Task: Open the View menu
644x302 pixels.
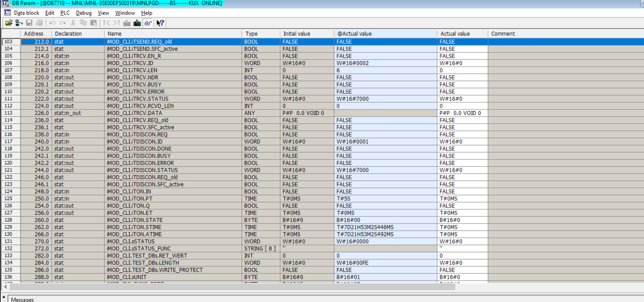Action: click(x=103, y=13)
